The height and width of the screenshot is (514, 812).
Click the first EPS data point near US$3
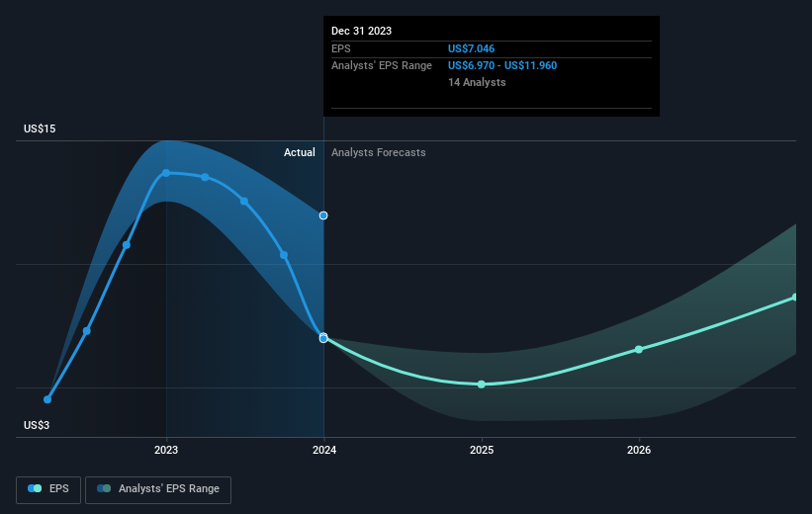click(x=47, y=399)
